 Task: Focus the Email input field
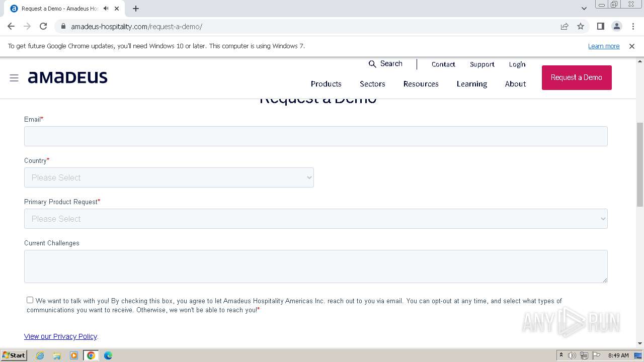316,136
